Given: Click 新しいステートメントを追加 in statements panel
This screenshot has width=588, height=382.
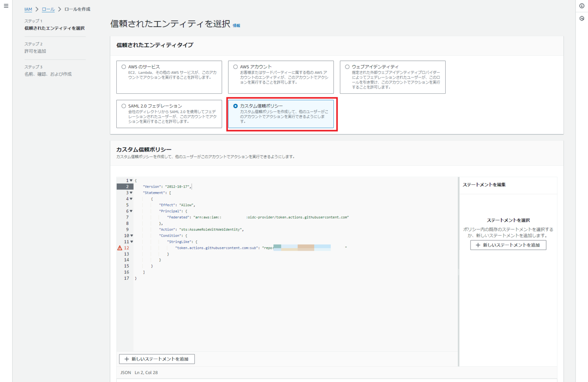Looking at the screenshot, I should 508,245.
